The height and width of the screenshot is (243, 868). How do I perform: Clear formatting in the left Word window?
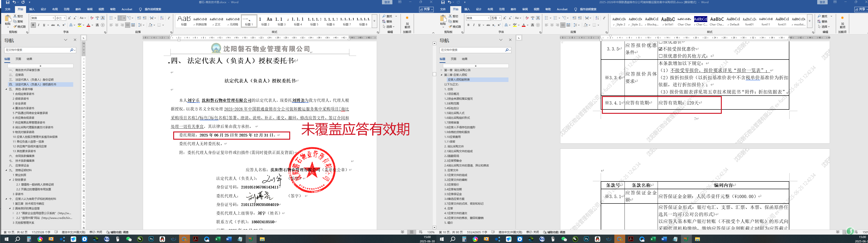coord(92,18)
